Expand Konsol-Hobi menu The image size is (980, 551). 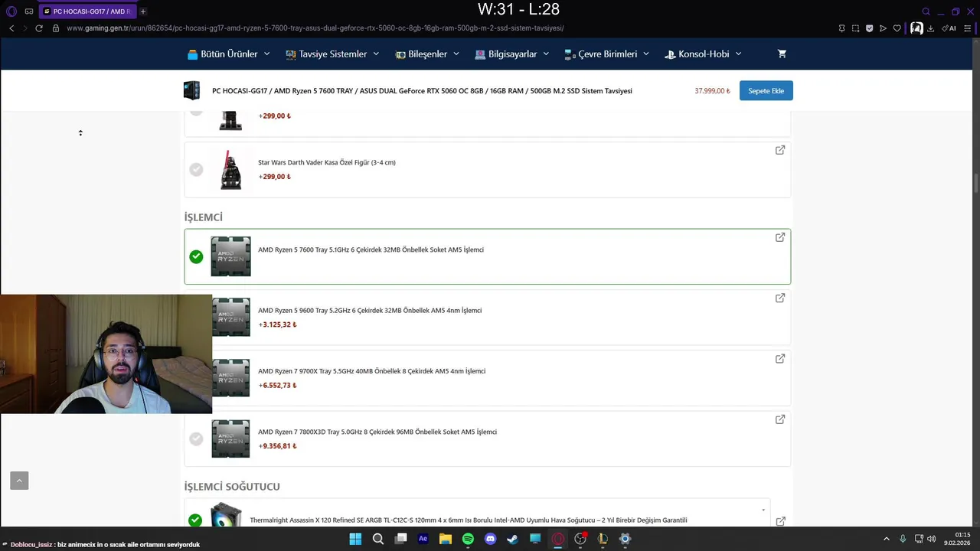pos(703,54)
